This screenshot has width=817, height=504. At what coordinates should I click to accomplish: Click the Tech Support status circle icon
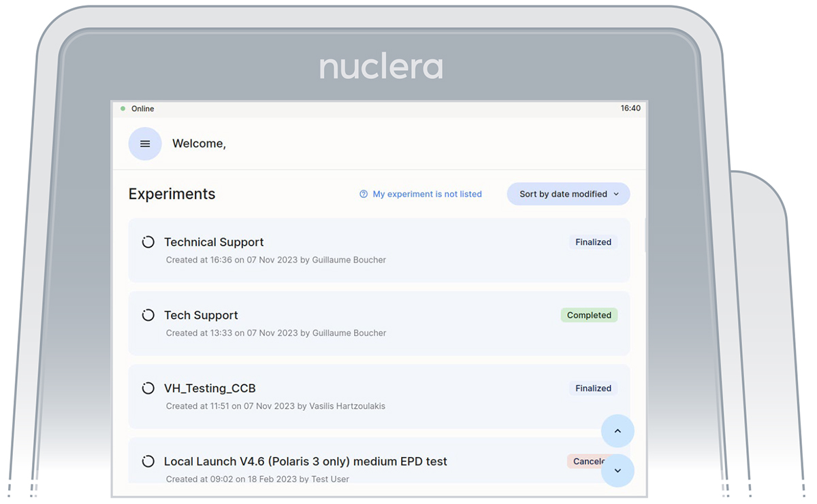(148, 316)
